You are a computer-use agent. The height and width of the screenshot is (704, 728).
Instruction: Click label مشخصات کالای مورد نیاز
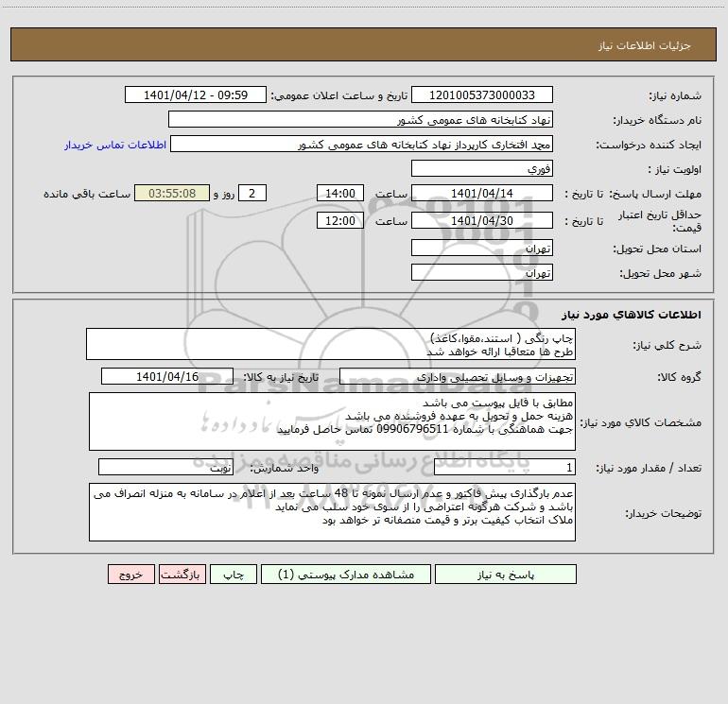coord(641,422)
